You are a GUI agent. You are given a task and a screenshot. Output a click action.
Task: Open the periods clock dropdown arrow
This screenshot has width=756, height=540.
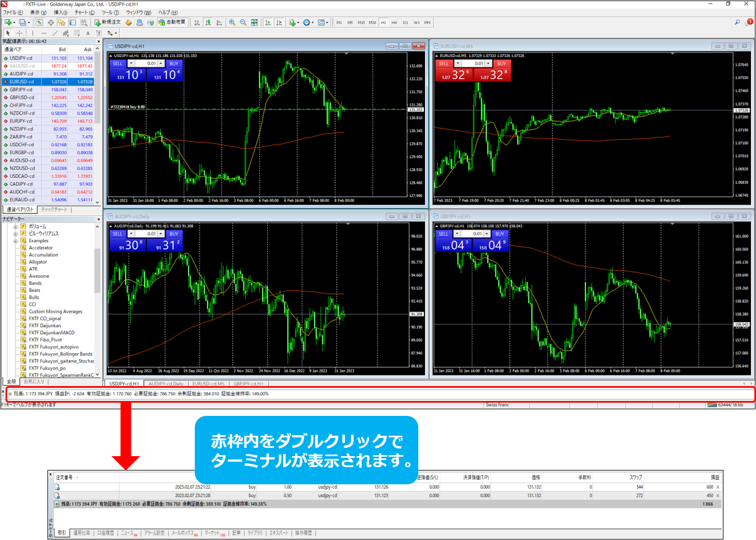click(312, 23)
